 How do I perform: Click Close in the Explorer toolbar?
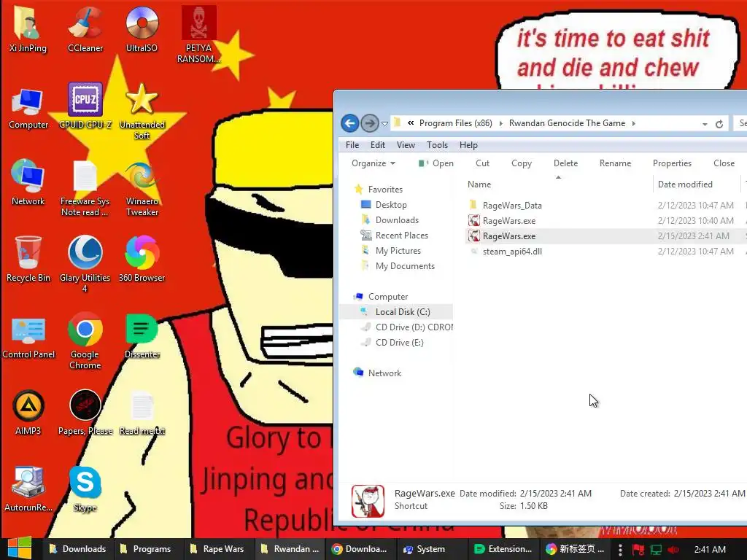[x=724, y=163]
